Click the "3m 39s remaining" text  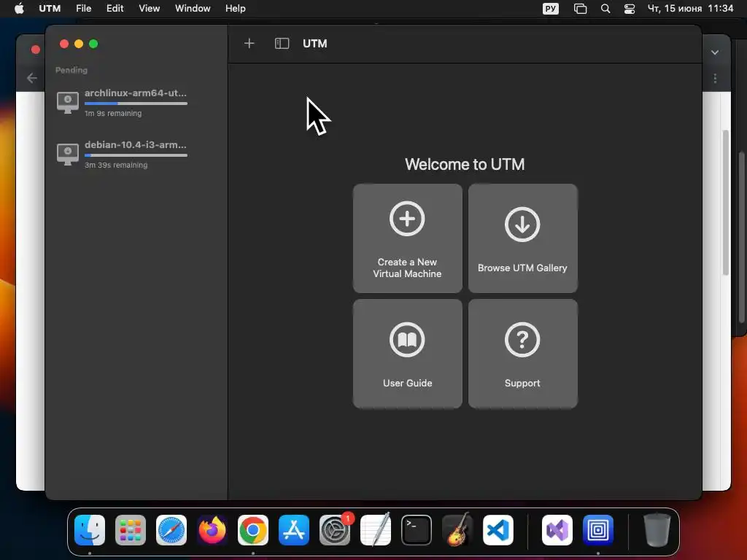[116, 166]
